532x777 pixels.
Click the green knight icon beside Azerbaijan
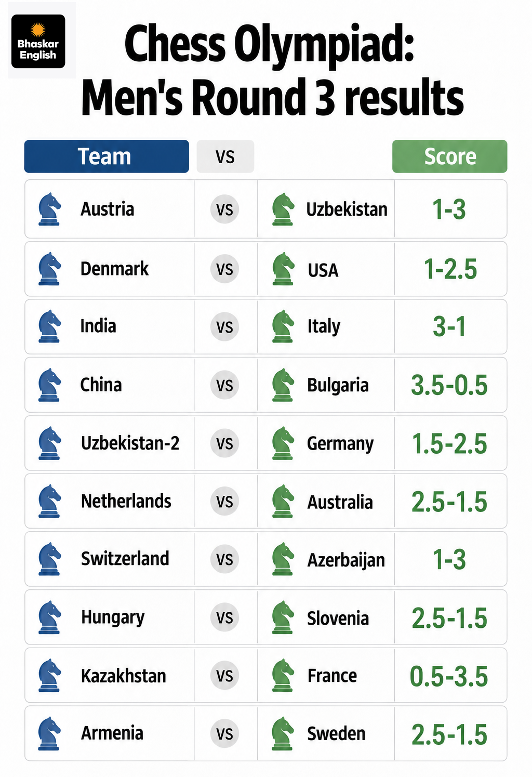pyautogui.click(x=283, y=559)
